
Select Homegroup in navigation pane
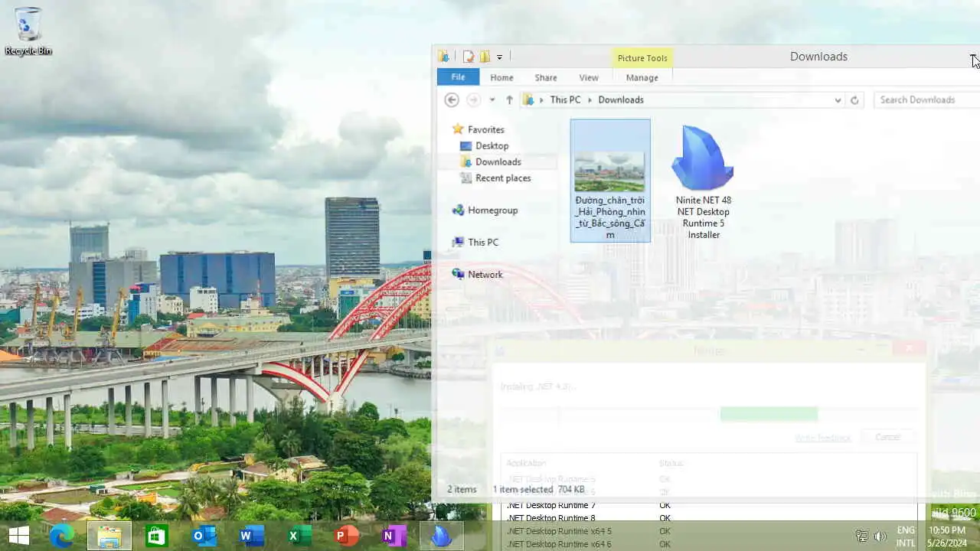493,210
